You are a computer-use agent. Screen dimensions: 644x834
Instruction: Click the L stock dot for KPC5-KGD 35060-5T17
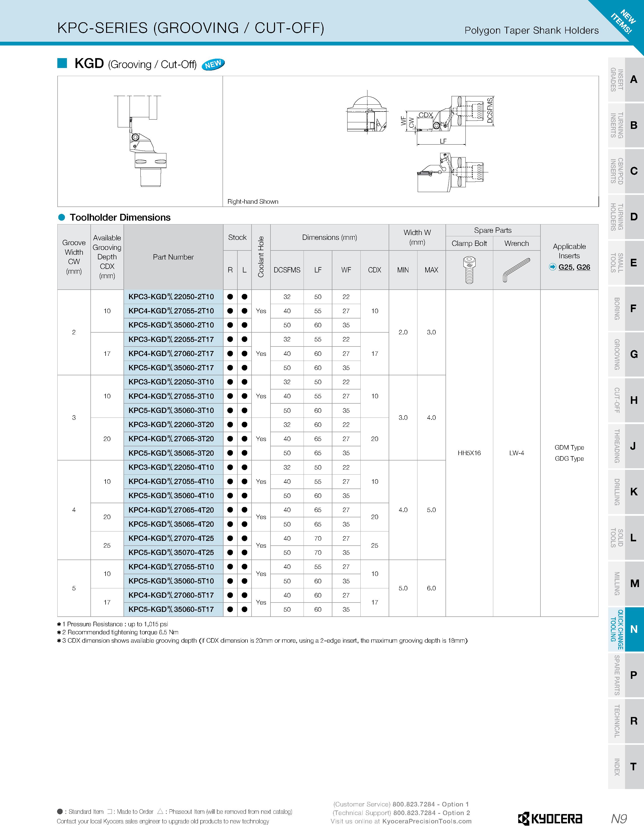(x=244, y=610)
